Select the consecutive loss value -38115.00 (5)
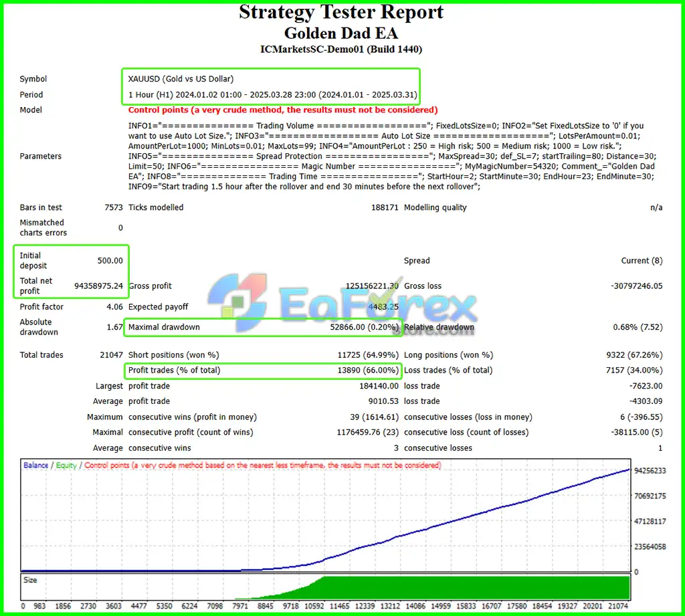The width and height of the screenshot is (685, 616). pos(637,433)
